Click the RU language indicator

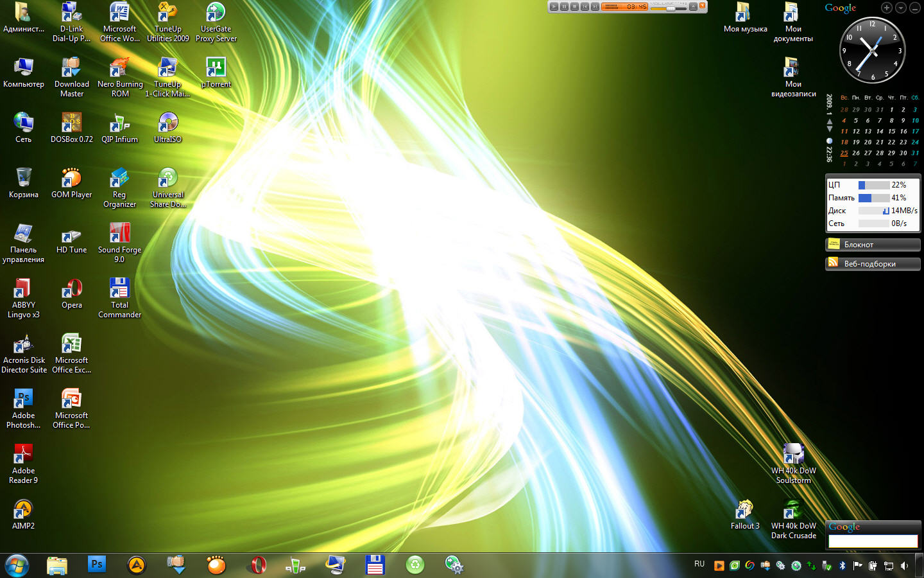coord(699,564)
